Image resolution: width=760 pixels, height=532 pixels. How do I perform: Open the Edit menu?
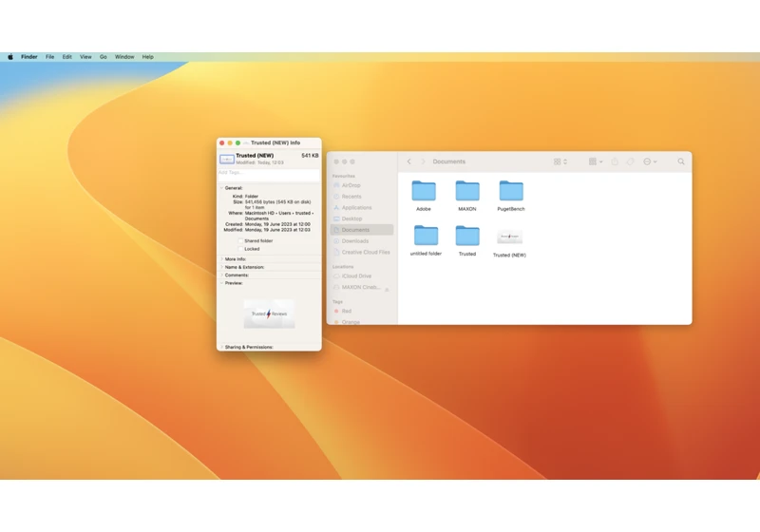click(66, 57)
